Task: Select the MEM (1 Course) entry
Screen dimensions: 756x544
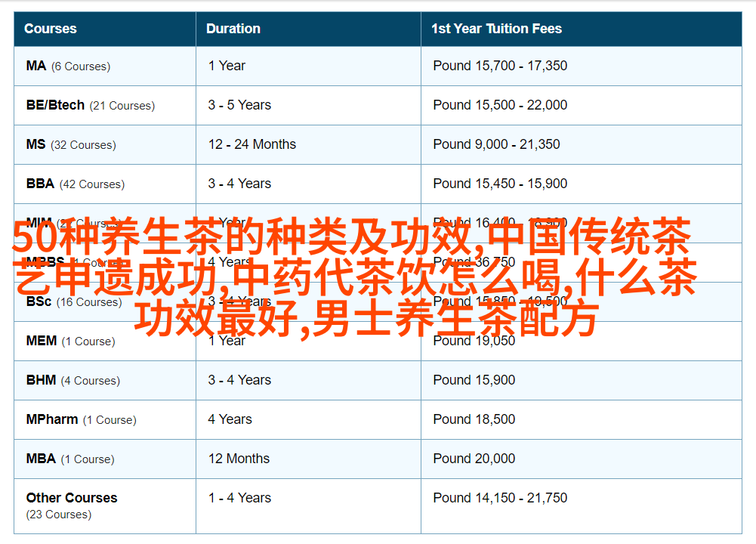Action: [70, 341]
